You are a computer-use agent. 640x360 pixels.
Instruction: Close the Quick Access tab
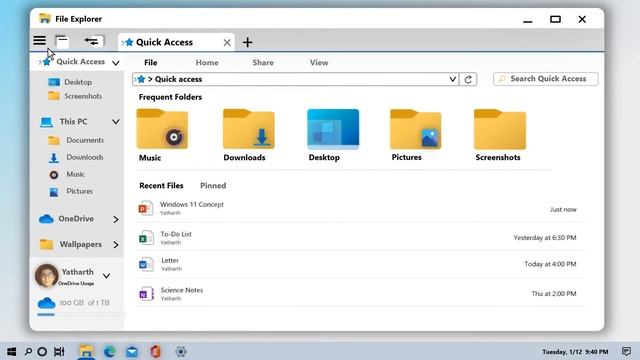227,42
